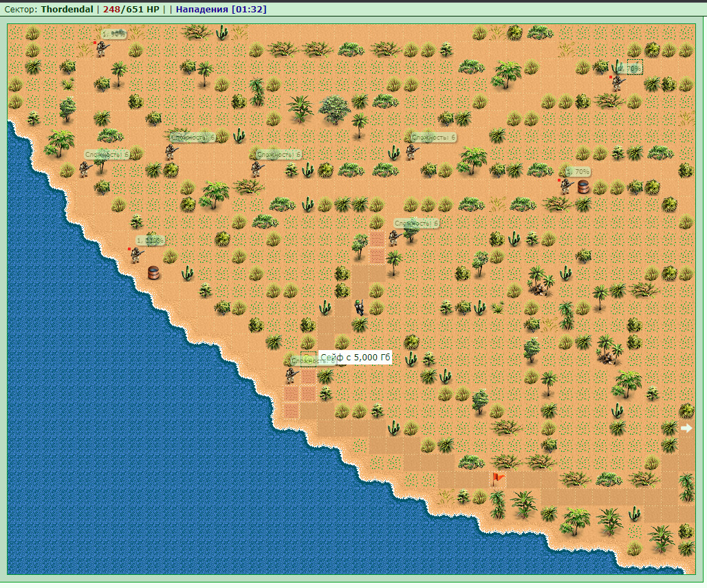Screen dimensions: 707x588
Task: Click the red-dotted tile directly below the safe
Action: [308, 376]
